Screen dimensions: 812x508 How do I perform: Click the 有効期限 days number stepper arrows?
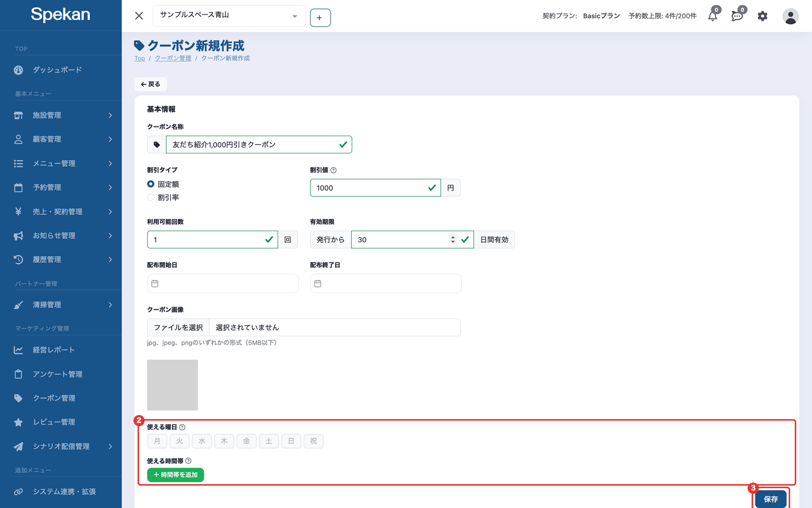pyautogui.click(x=453, y=240)
